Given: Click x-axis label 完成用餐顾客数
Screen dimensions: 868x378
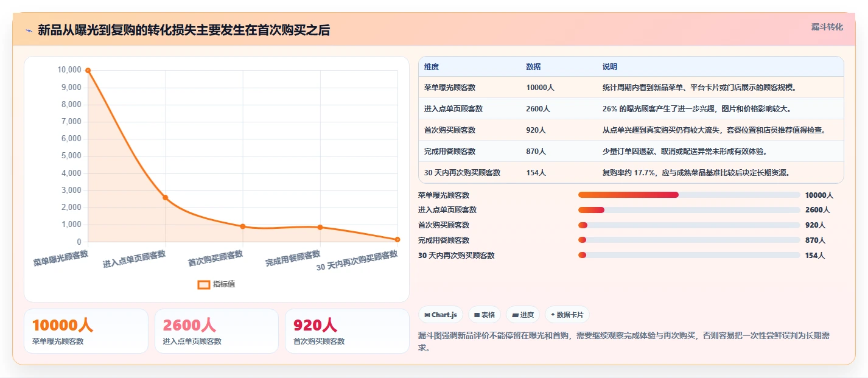Looking at the screenshot, I should coord(293,259).
